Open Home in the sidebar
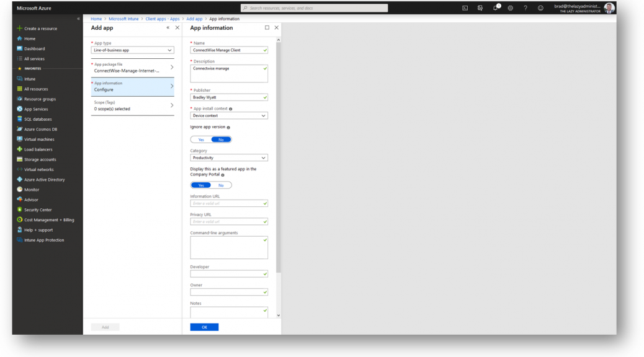644x357 pixels. click(30, 38)
